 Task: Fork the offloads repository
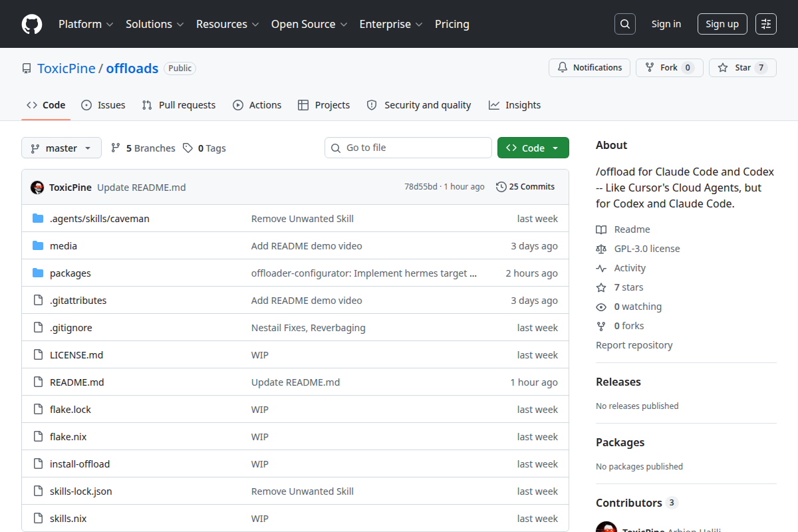[669, 68]
